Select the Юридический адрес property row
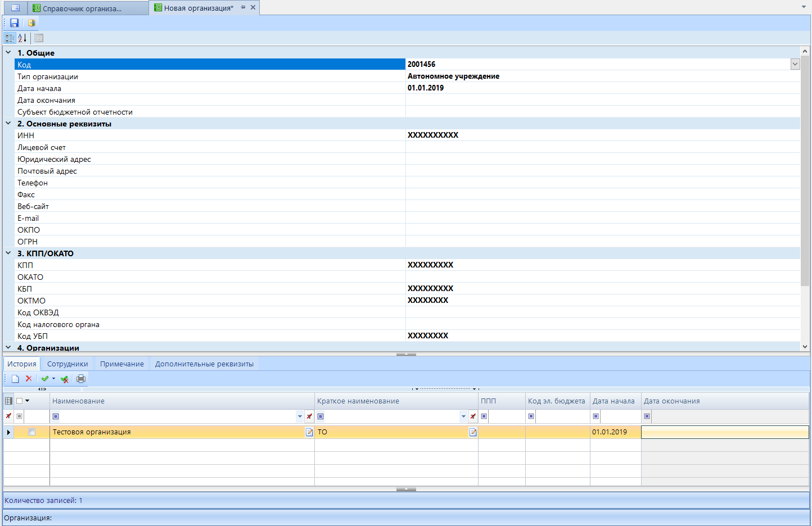The height and width of the screenshot is (526, 812). [407, 159]
